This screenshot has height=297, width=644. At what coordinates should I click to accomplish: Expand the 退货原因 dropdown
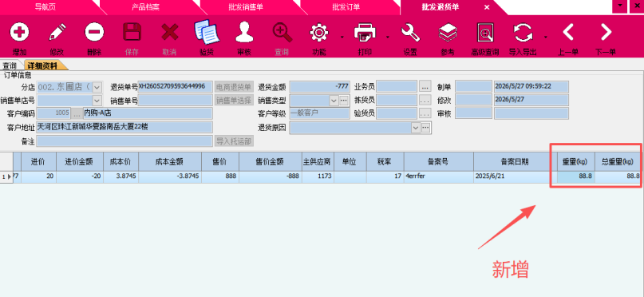pos(417,129)
